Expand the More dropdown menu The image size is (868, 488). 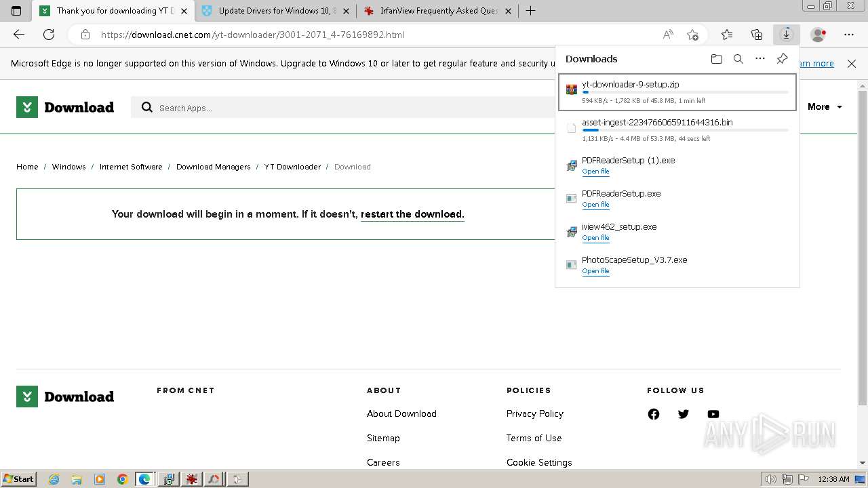pyautogui.click(x=825, y=107)
